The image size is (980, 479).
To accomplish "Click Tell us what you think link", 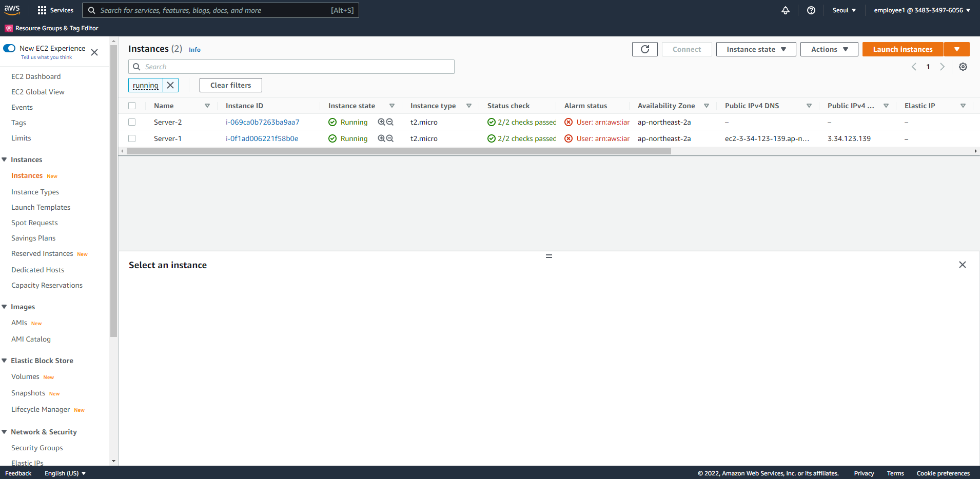I will point(46,57).
